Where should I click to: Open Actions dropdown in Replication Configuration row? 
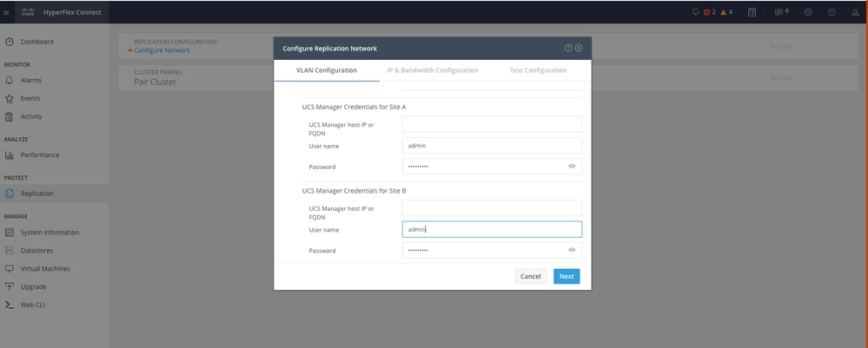(803, 47)
